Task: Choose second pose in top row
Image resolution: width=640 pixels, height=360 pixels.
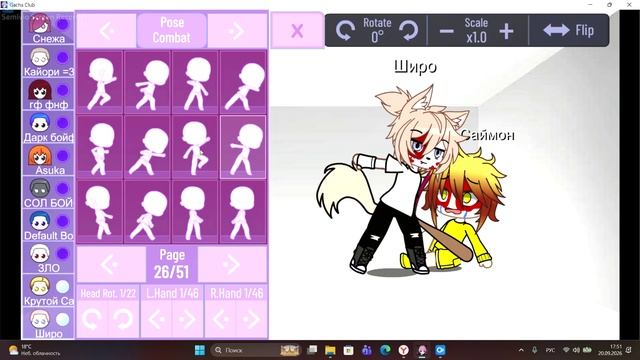Action: [x=148, y=82]
